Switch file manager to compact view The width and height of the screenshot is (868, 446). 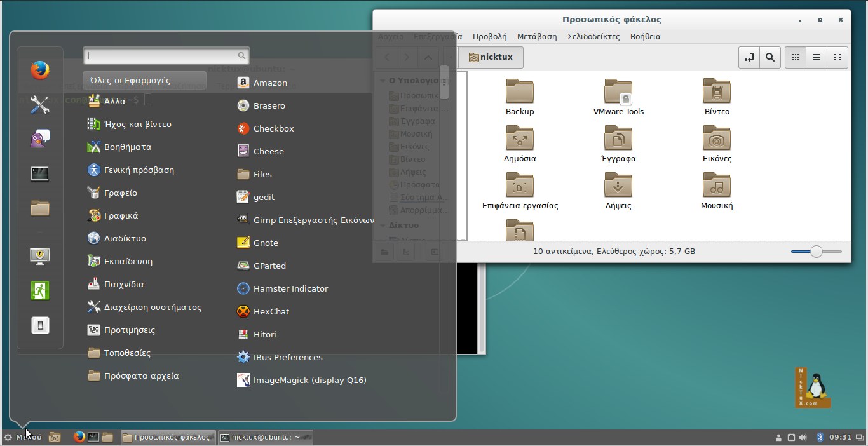837,57
